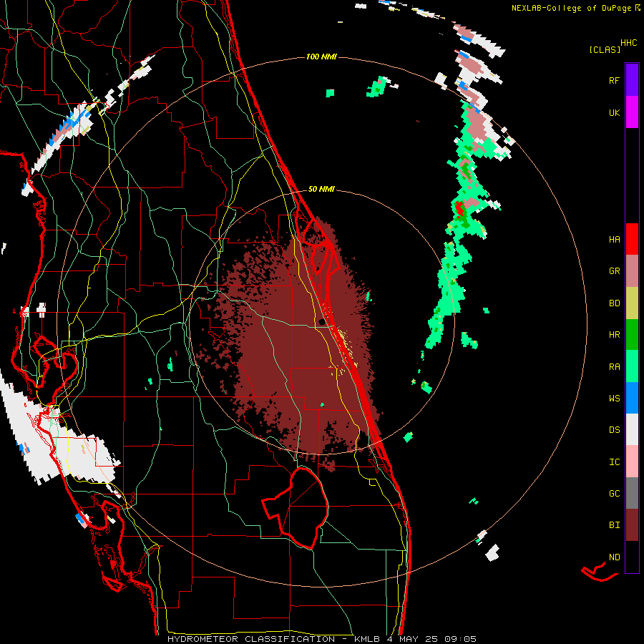Click the 4 MAY 25 date text

coord(413,639)
